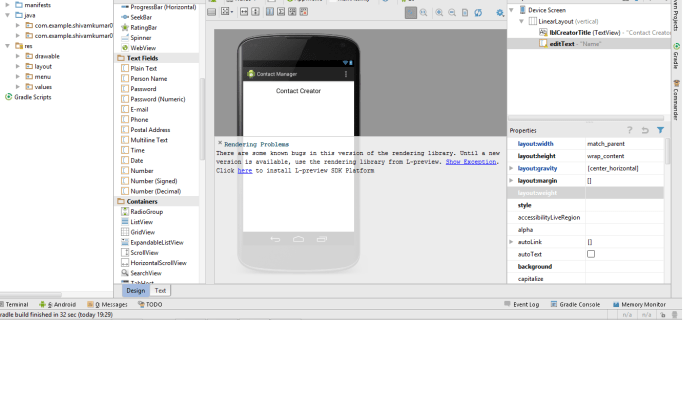Open the Messages tool window

107,304
